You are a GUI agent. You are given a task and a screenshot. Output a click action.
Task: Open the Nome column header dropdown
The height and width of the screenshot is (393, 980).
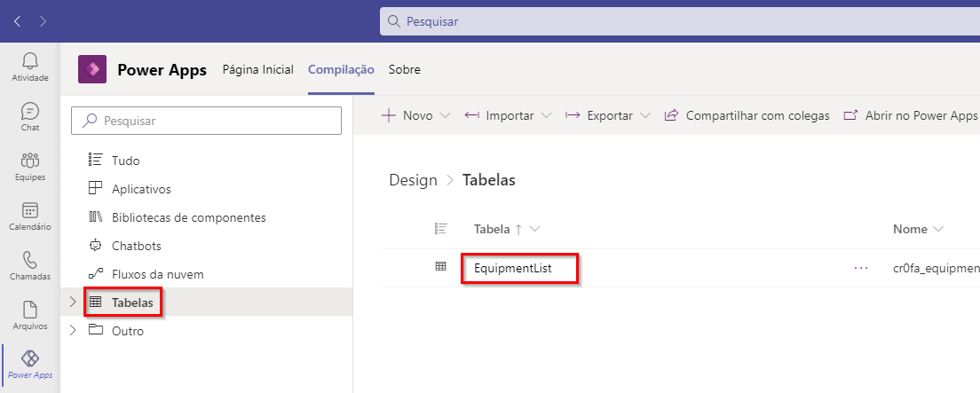pos(937,229)
